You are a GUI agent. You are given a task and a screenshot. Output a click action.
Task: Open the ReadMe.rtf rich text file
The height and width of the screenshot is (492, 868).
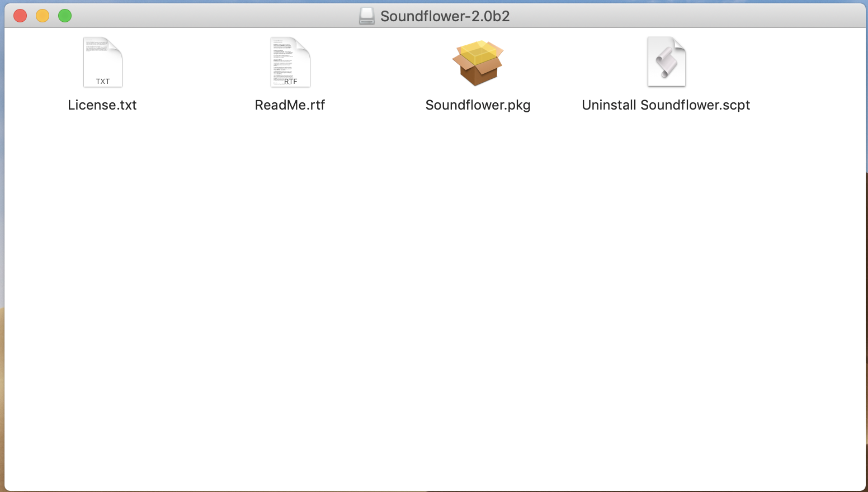(290, 62)
